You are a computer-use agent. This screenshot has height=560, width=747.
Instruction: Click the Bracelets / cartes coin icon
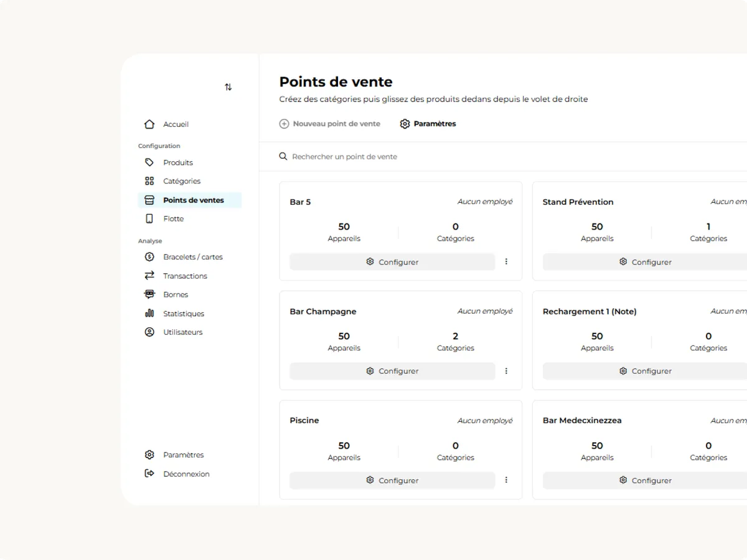(x=149, y=257)
